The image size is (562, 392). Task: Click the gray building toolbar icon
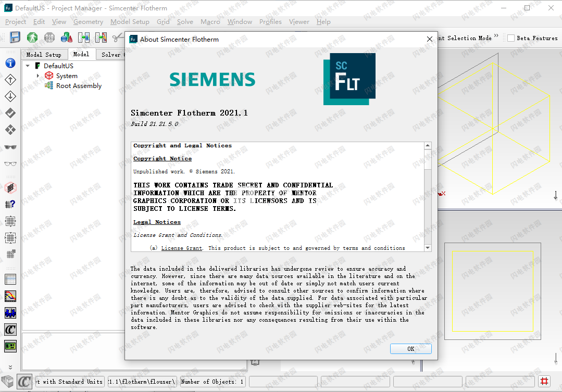click(x=49, y=37)
